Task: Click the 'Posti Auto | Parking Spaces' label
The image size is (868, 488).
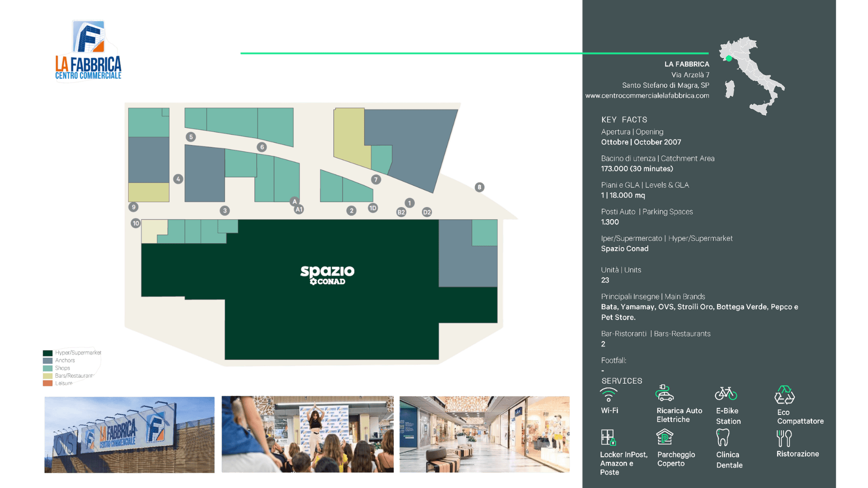Action: tap(647, 212)
